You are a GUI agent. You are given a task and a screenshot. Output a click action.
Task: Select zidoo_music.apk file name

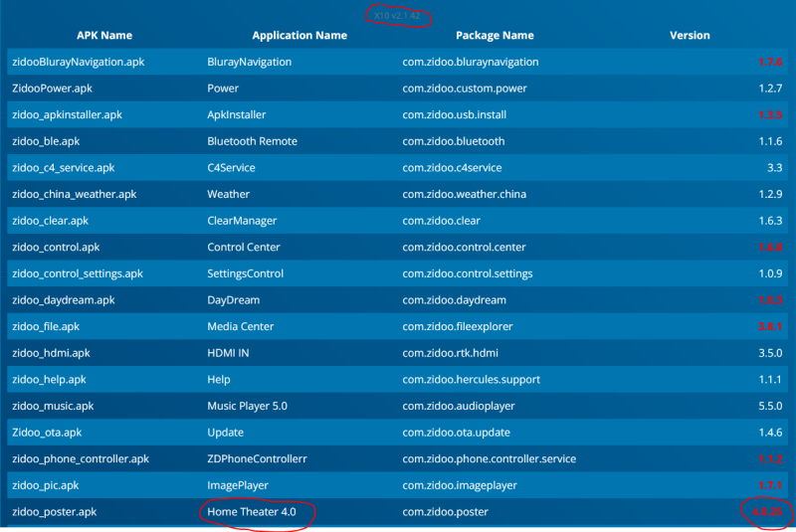tap(53, 406)
